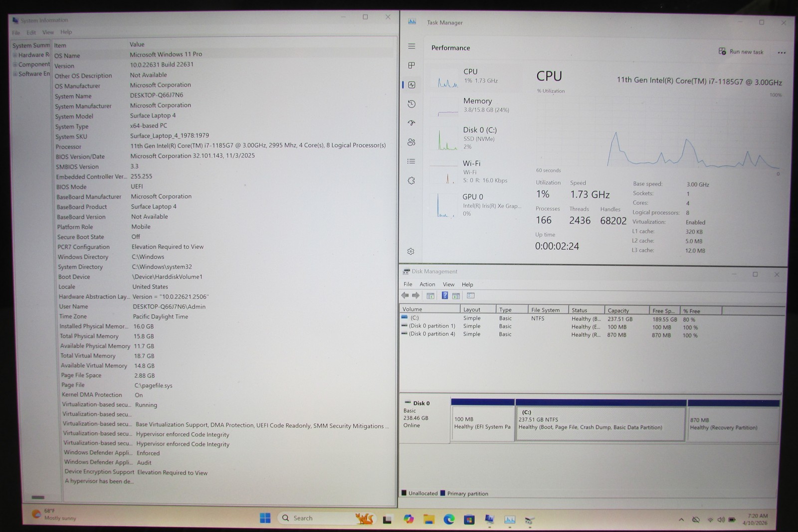Viewport: 798px width, 532px height.
Task: Open Users icon in Task Manager sidebar
Action: (411, 142)
